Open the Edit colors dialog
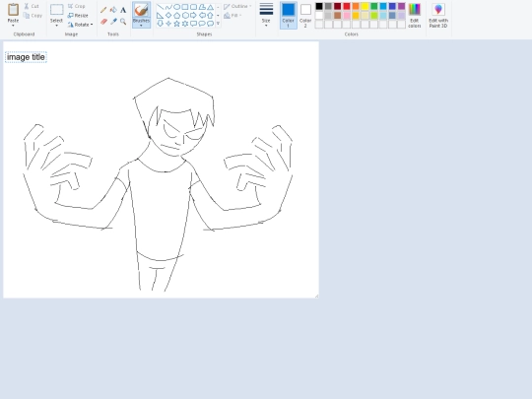Image resolution: width=532 pixels, height=399 pixels. point(414,15)
